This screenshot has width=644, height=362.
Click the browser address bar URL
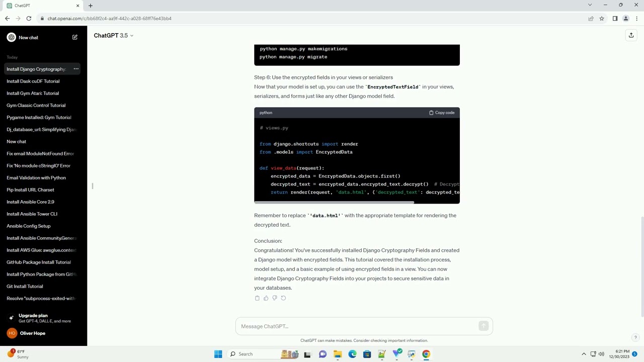click(x=109, y=19)
